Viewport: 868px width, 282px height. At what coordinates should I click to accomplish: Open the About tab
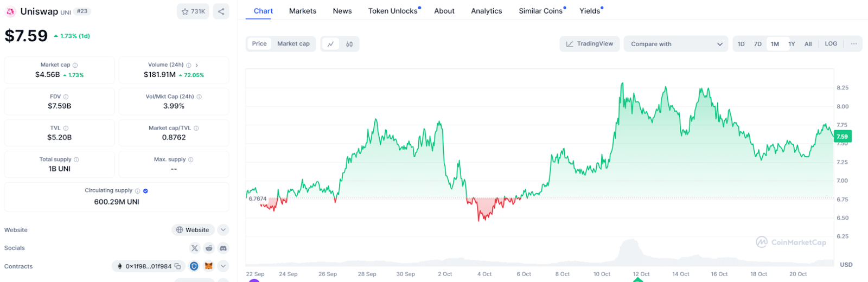click(x=444, y=11)
